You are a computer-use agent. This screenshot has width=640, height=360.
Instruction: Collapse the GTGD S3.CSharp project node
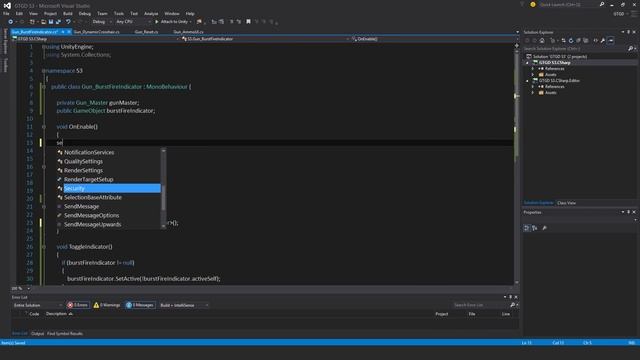tap(527, 63)
